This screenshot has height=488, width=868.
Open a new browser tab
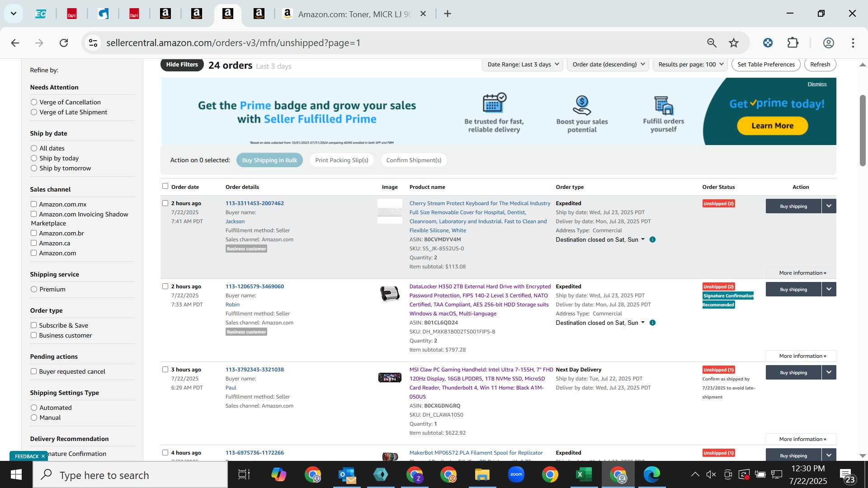[x=448, y=14]
